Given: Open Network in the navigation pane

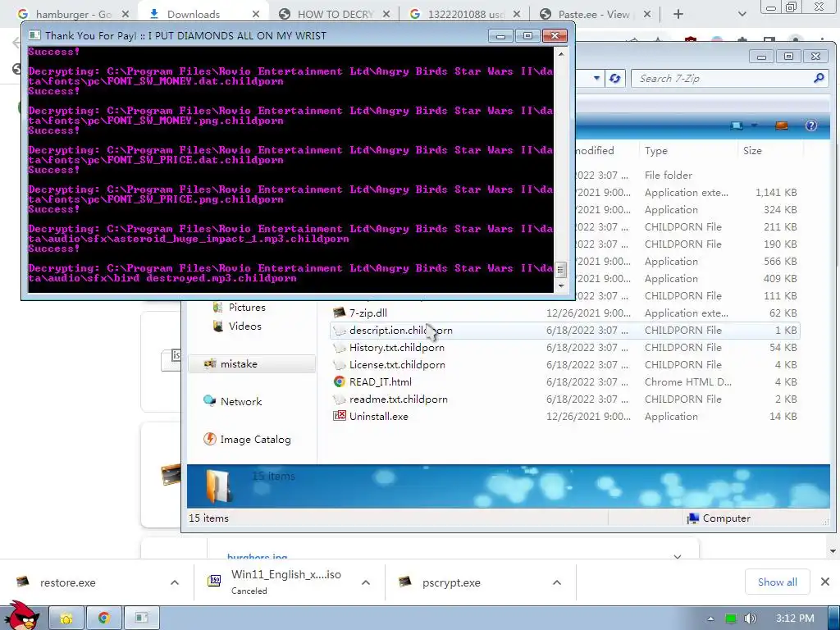Looking at the screenshot, I should point(240,402).
